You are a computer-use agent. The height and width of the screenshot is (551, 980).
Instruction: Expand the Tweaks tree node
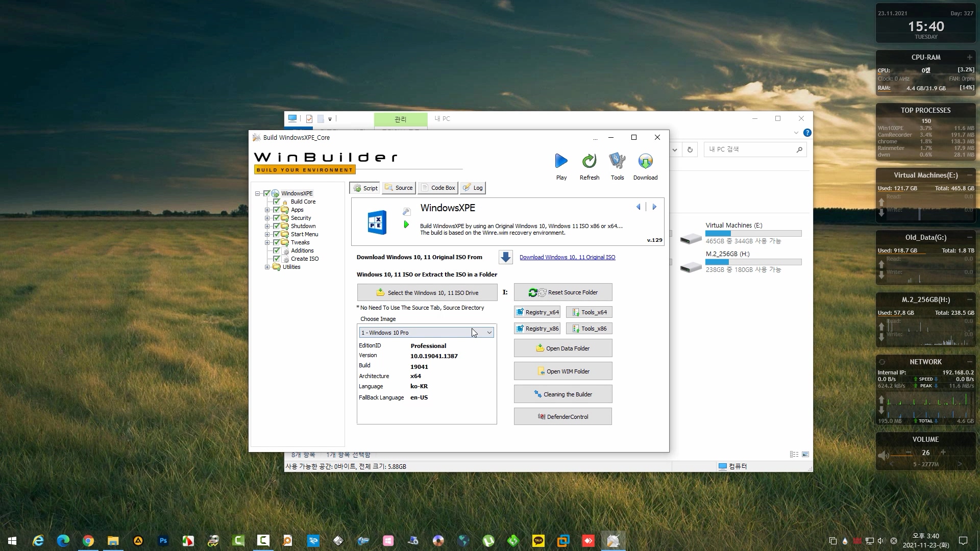coord(267,242)
